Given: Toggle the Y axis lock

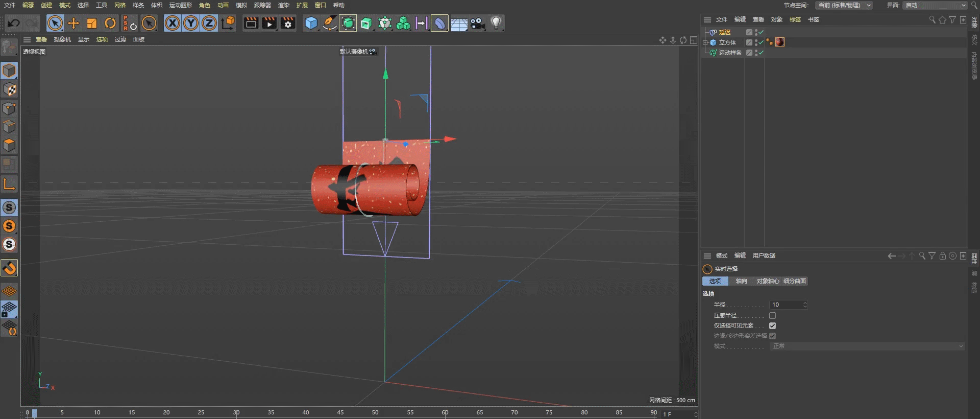Looking at the screenshot, I should click(x=191, y=23).
